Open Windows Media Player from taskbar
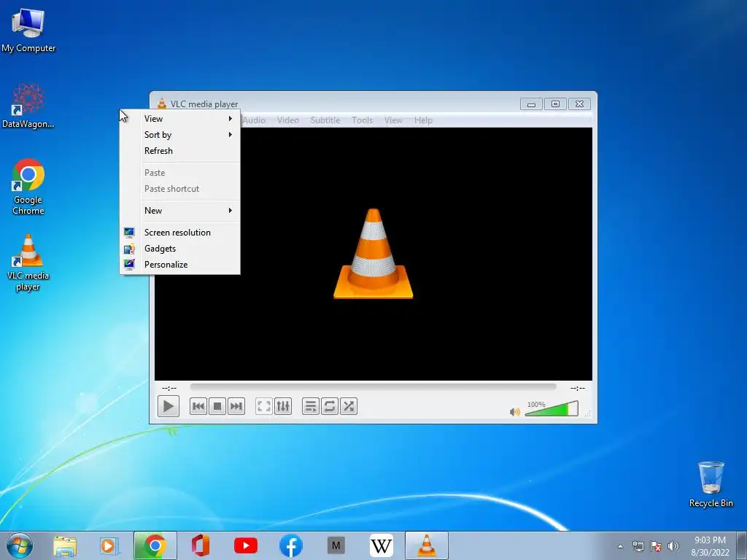The image size is (747, 560). [x=109, y=545]
